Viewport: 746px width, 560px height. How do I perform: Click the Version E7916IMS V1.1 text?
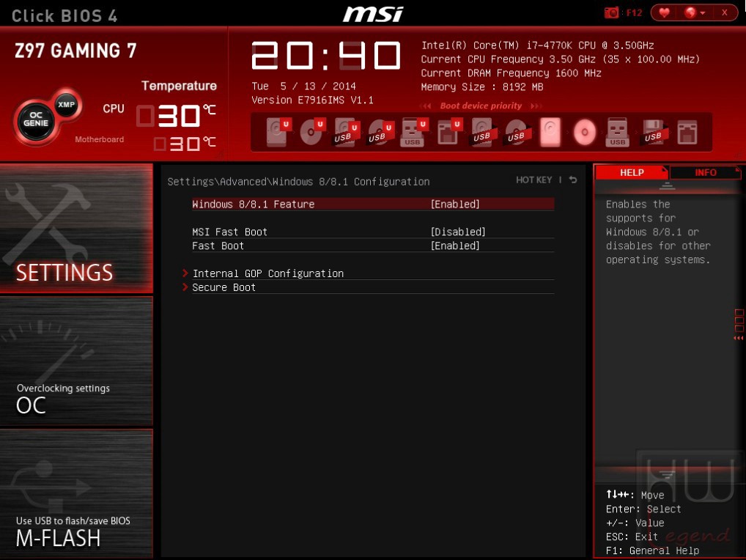[x=313, y=100]
